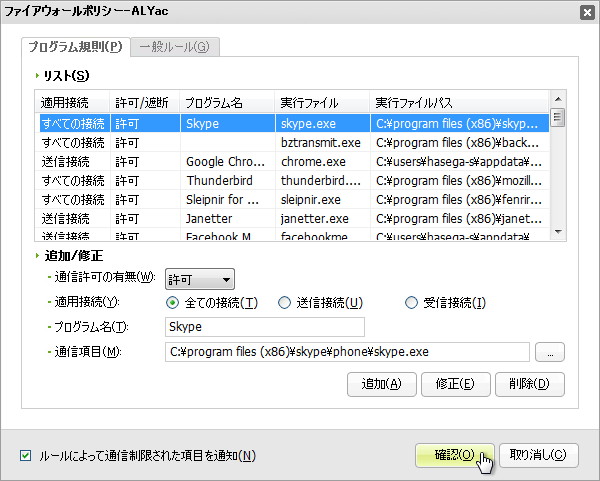Click the 追加/修正 section heading
Image resolution: width=600 pixels, height=481 pixels.
pos(73,255)
